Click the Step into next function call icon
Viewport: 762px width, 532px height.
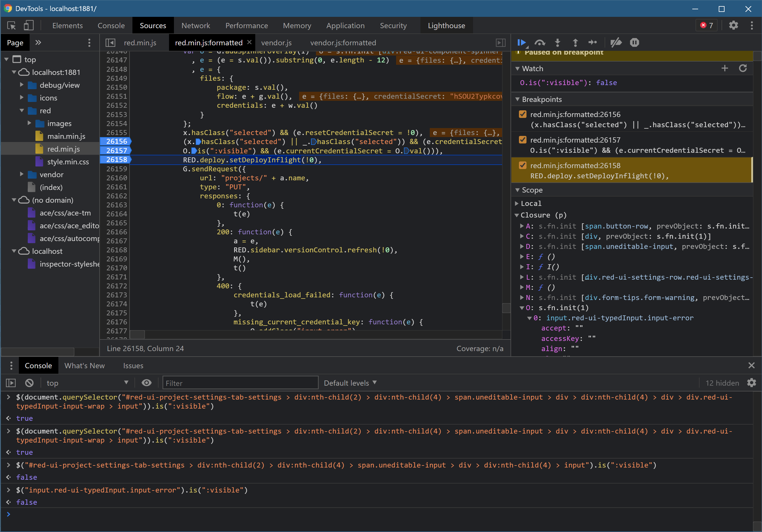click(558, 42)
